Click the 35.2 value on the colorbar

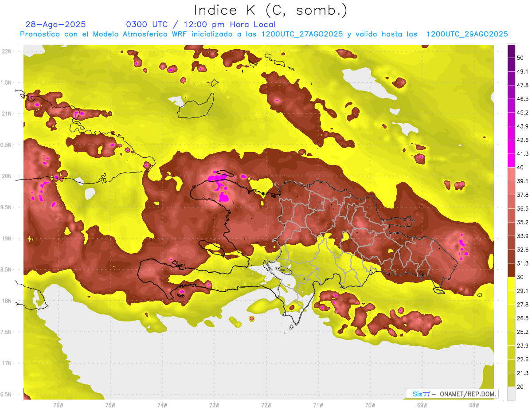pyautogui.click(x=523, y=222)
